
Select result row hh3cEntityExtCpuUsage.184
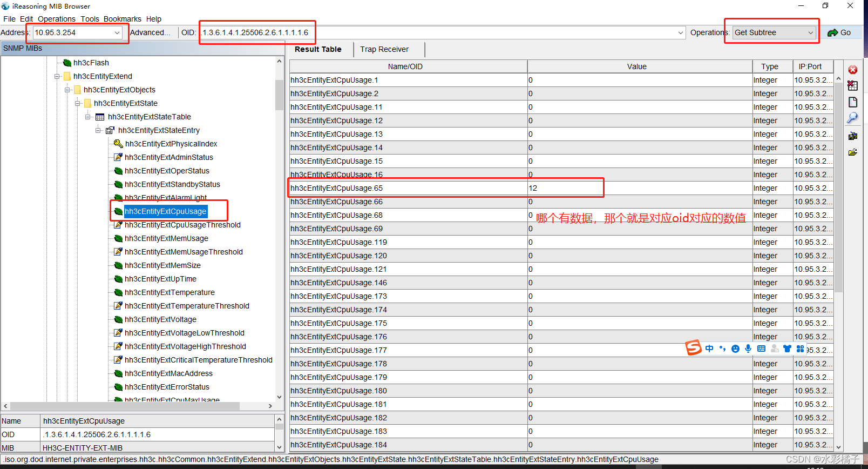coord(561,445)
